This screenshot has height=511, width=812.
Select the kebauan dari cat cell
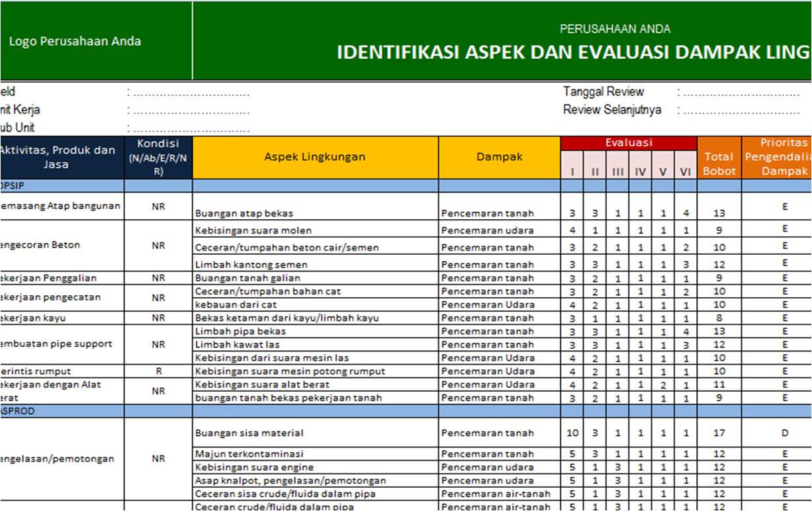pos(315,304)
